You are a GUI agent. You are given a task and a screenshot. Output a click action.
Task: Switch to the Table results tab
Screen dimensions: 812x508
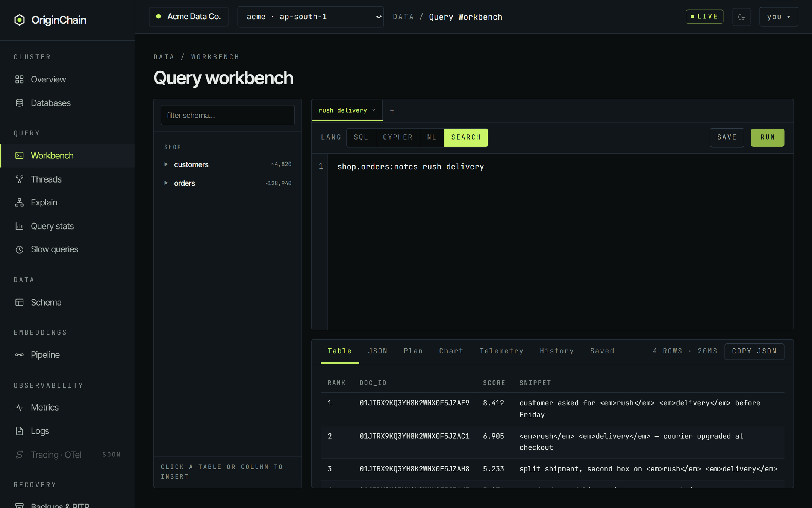(339, 351)
